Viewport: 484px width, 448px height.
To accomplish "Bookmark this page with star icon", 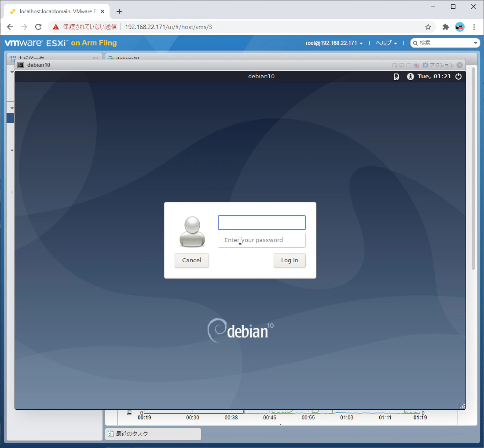I will coord(428,27).
